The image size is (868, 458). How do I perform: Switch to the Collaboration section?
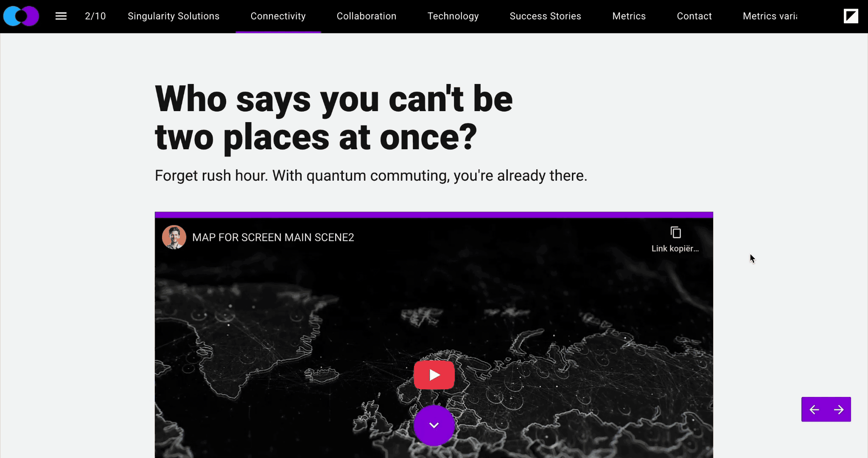366,16
